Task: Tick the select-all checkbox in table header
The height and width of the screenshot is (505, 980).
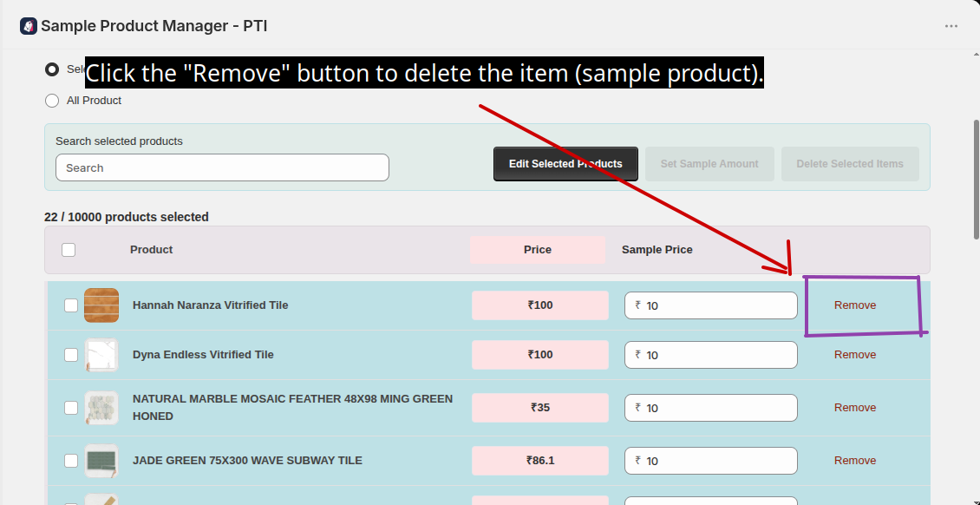Action: point(69,250)
